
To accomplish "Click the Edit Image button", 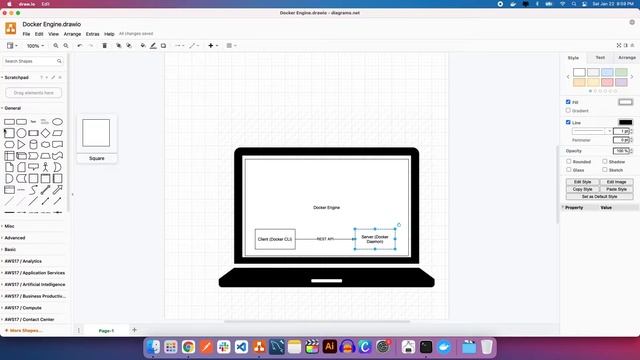I will (x=616, y=182).
